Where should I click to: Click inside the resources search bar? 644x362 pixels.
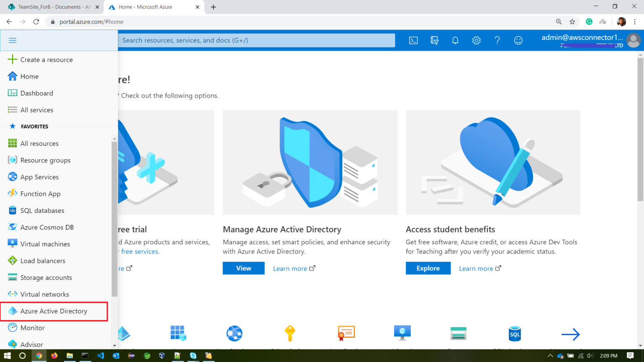[256, 40]
